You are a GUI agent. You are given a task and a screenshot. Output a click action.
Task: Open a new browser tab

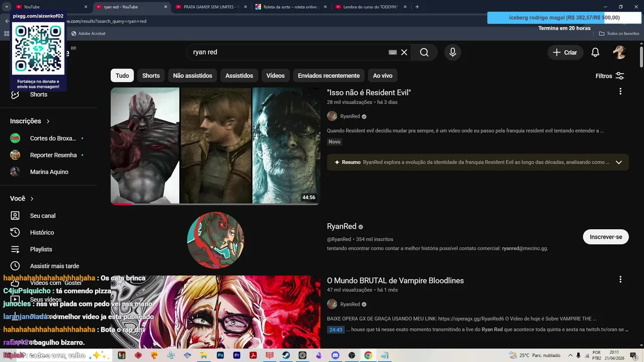417,7
